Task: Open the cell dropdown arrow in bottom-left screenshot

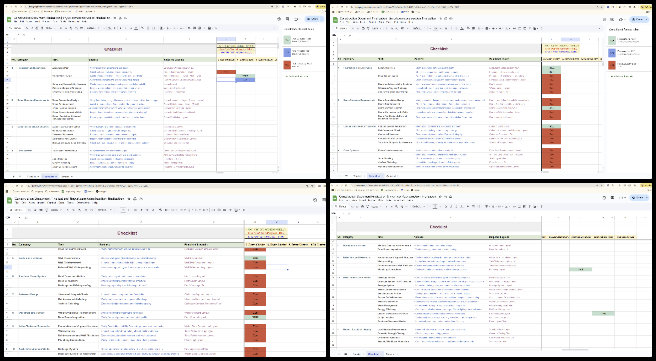Action: coord(287,269)
